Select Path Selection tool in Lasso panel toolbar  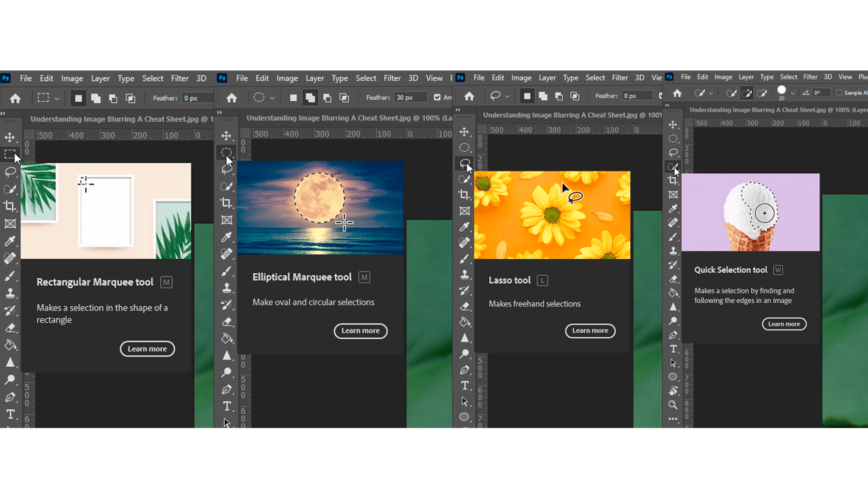tap(464, 401)
